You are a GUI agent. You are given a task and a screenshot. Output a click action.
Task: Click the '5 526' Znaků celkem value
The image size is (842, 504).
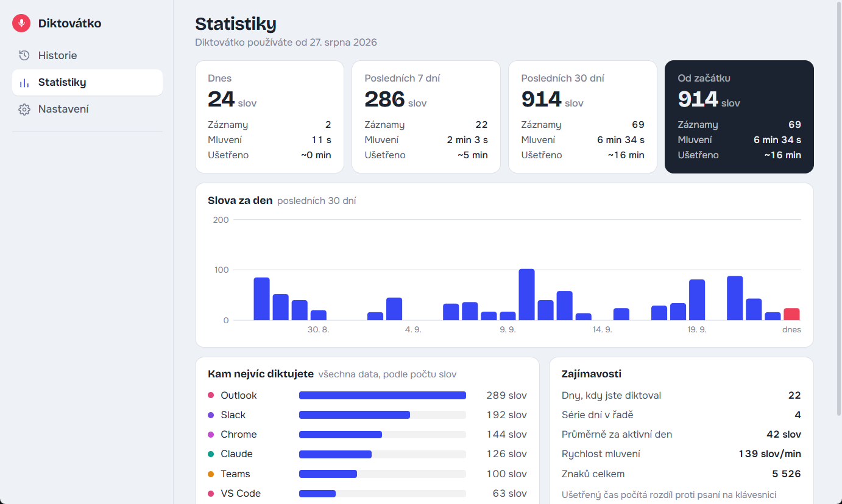pos(787,474)
